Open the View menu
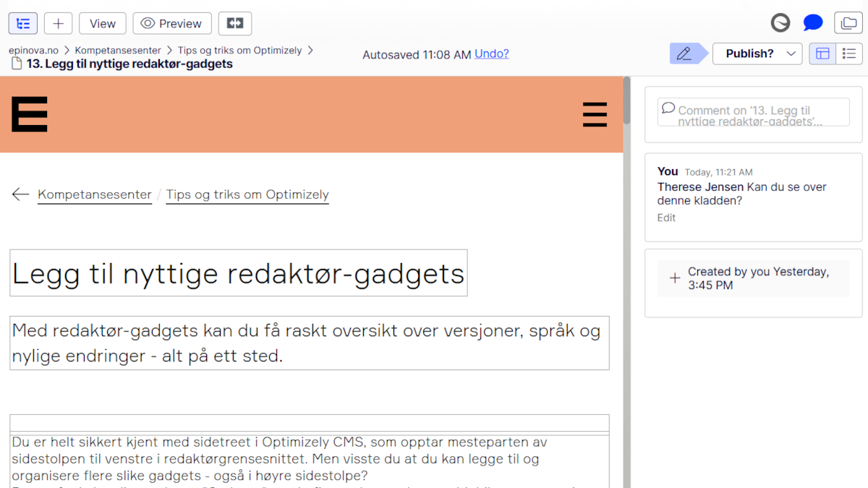Image resolution: width=868 pixels, height=488 pixels. [102, 24]
